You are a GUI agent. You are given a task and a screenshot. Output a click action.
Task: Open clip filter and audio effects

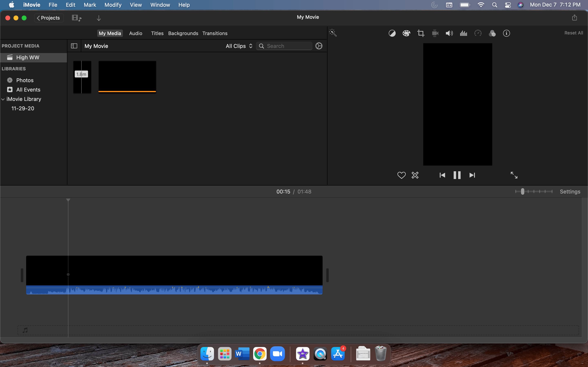pos(492,33)
